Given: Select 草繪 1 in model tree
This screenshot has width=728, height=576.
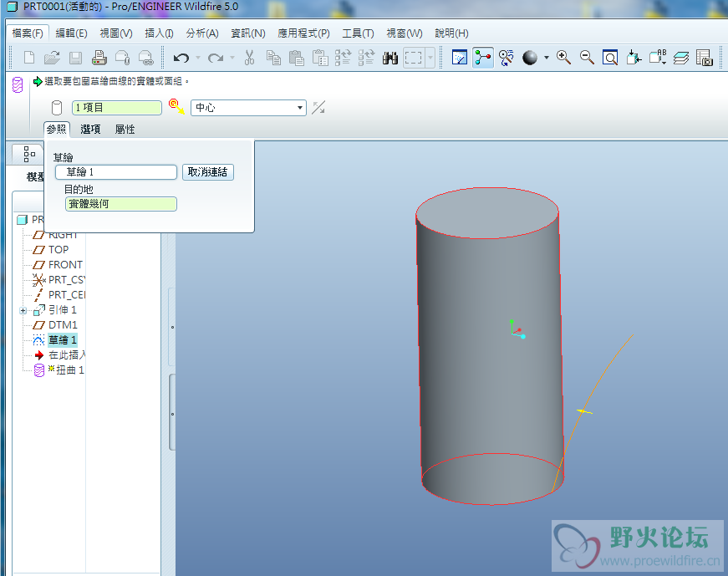Looking at the screenshot, I should 62,340.
